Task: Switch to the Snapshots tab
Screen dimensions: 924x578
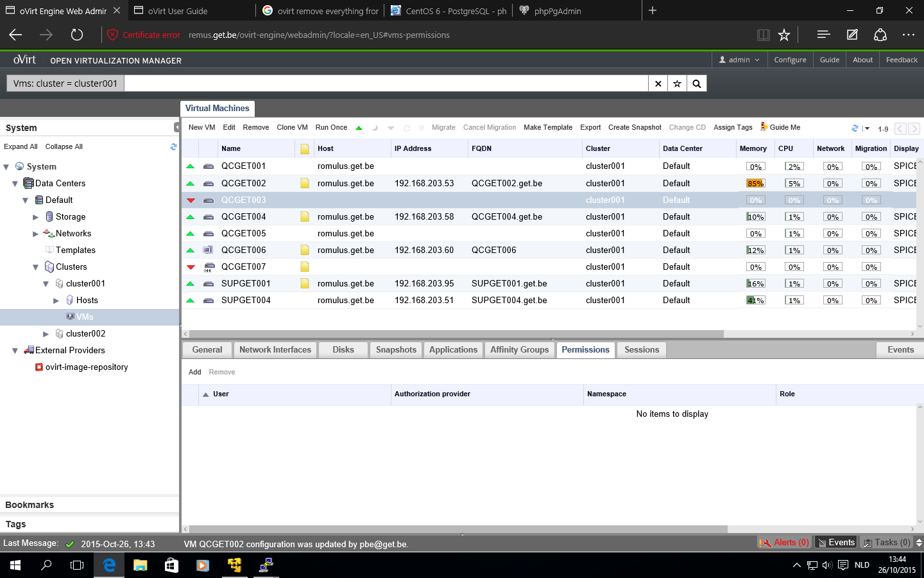Action: pyautogui.click(x=396, y=350)
